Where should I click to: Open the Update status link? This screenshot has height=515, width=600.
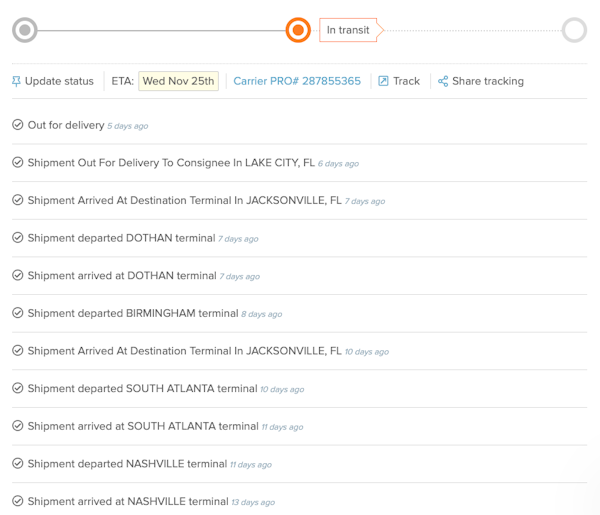(x=59, y=81)
